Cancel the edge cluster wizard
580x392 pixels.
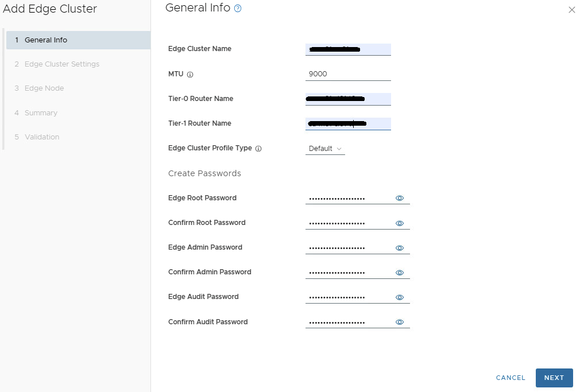(x=511, y=378)
